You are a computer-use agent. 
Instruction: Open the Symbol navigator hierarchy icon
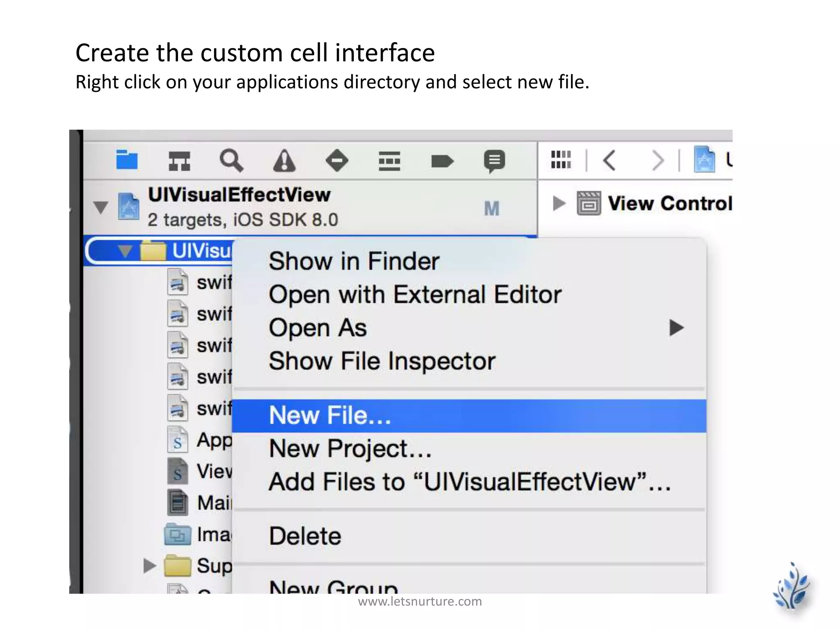pyautogui.click(x=179, y=160)
